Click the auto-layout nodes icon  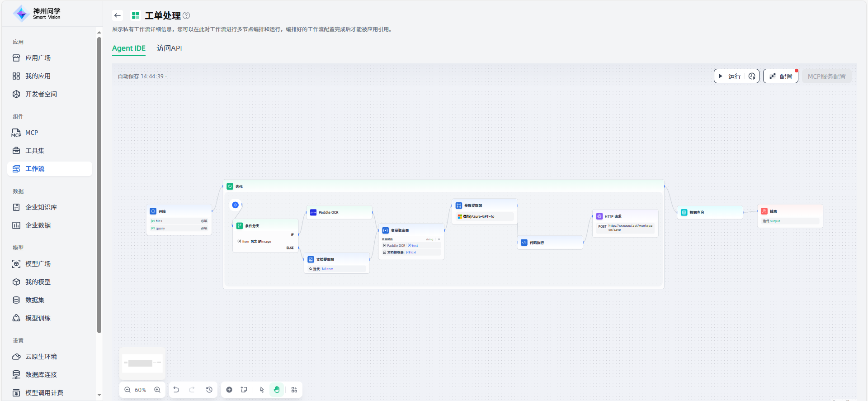click(294, 390)
